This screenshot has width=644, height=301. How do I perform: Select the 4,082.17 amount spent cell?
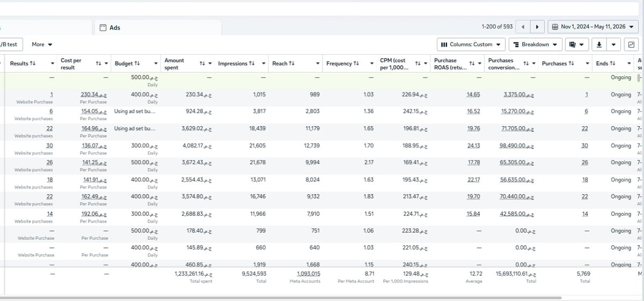198,146
